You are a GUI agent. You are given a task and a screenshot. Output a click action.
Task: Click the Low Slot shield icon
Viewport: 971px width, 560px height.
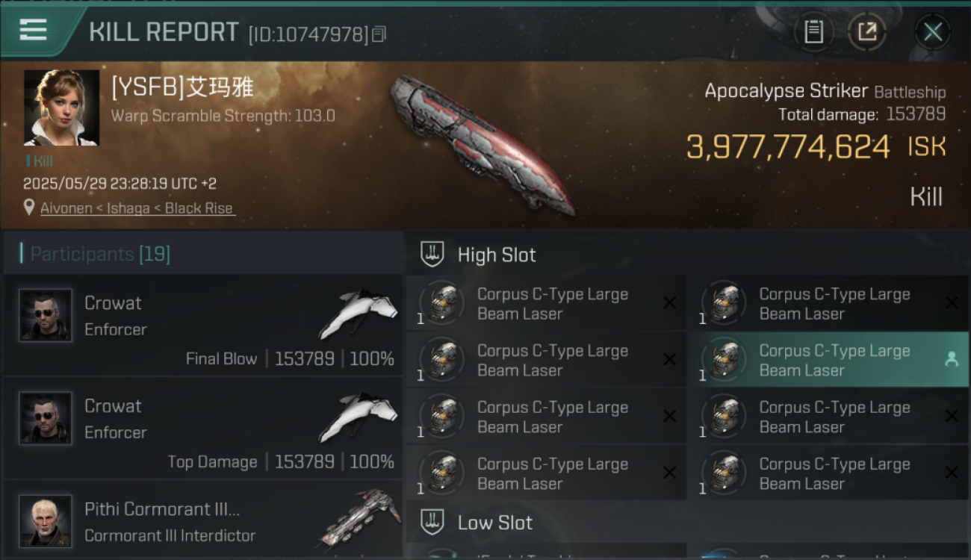coord(432,522)
